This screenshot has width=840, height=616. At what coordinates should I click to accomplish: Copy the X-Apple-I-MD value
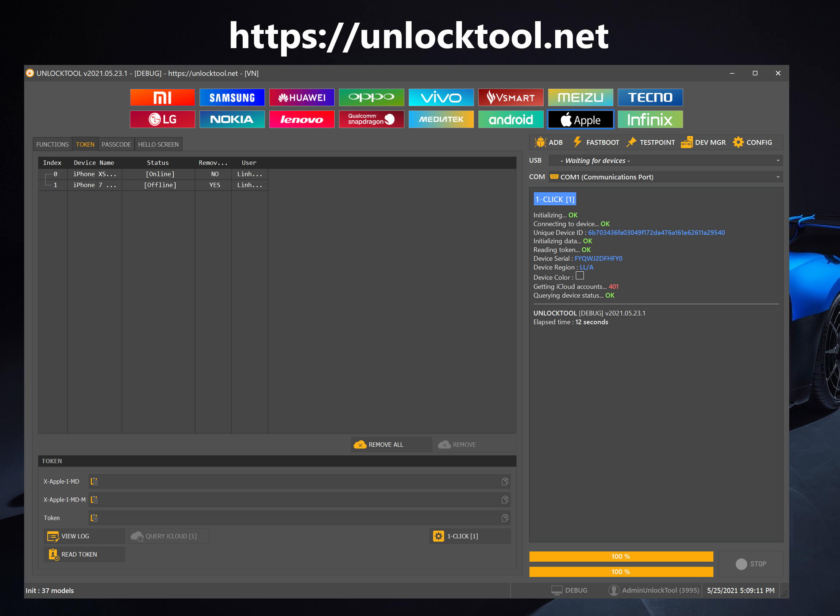click(505, 481)
